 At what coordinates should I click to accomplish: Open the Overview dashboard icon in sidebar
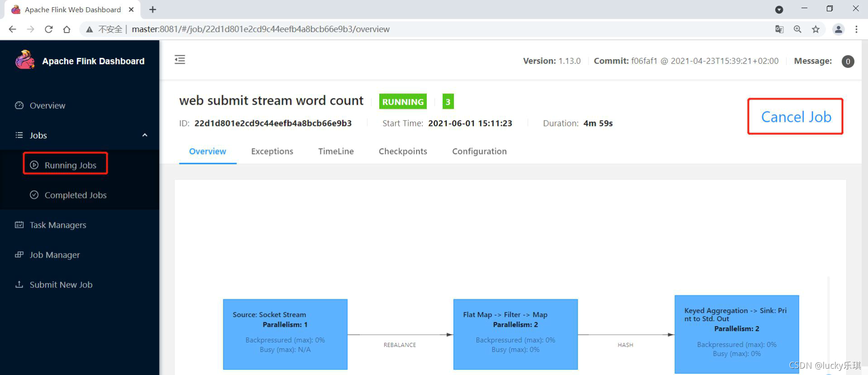19,105
